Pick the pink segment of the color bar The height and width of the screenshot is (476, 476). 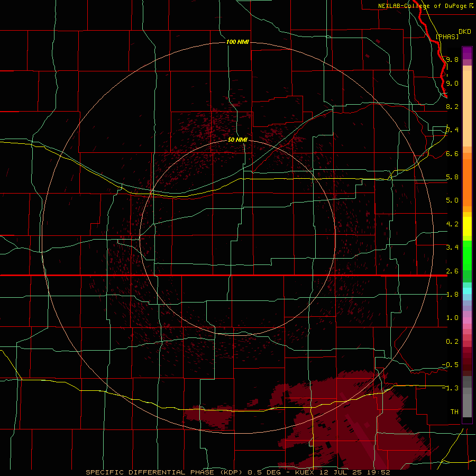[467, 321]
